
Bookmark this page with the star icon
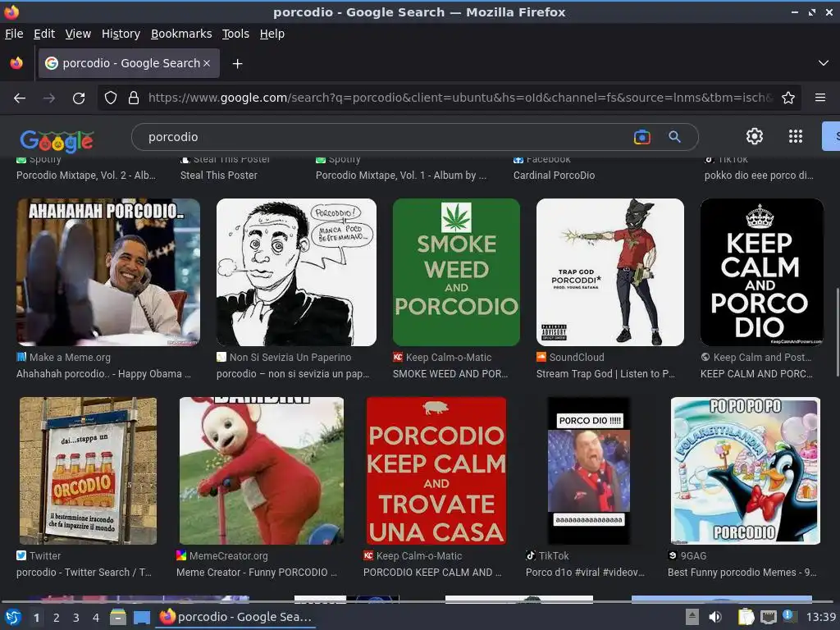pyautogui.click(x=788, y=98)
